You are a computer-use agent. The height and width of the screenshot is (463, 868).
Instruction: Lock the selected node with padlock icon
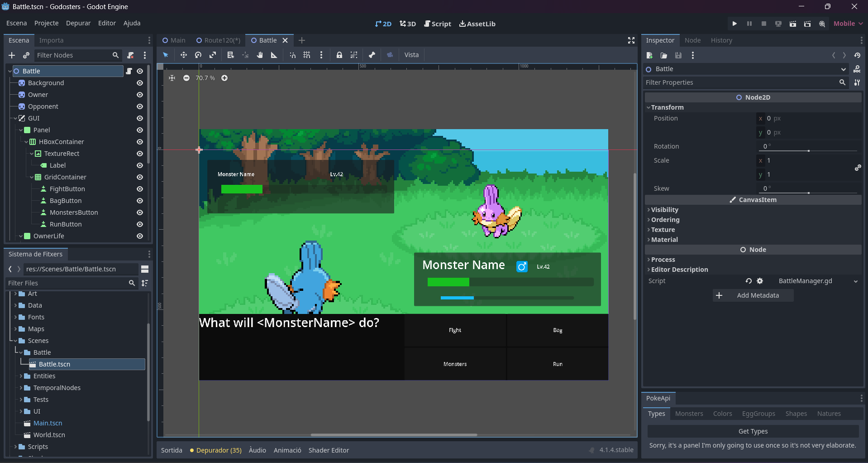(339, 55)
